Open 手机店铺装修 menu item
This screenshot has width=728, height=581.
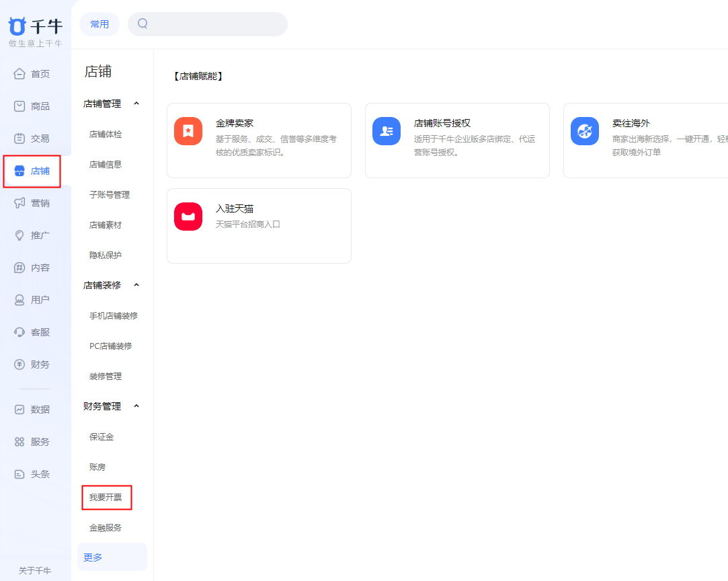pyautogui.click(x=114, y=316)
